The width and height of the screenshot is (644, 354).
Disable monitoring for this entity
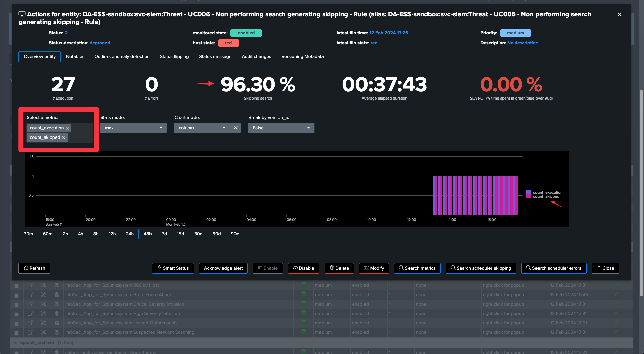click(303, 268)
